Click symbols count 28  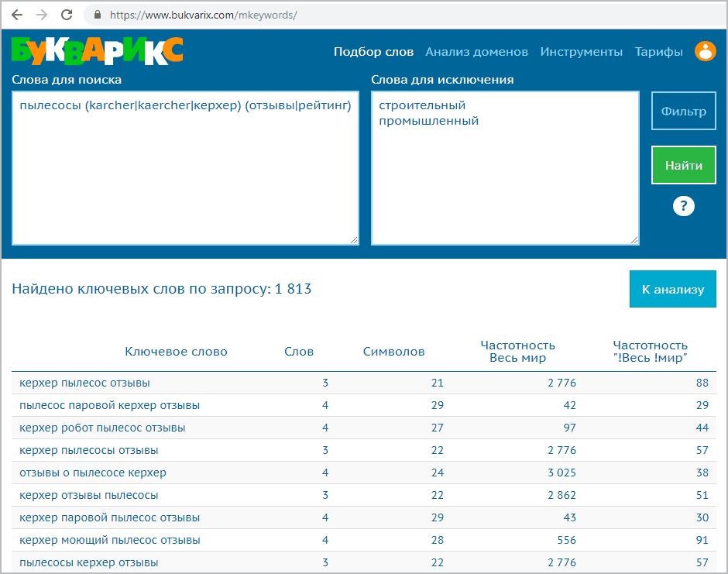point(438,540)
